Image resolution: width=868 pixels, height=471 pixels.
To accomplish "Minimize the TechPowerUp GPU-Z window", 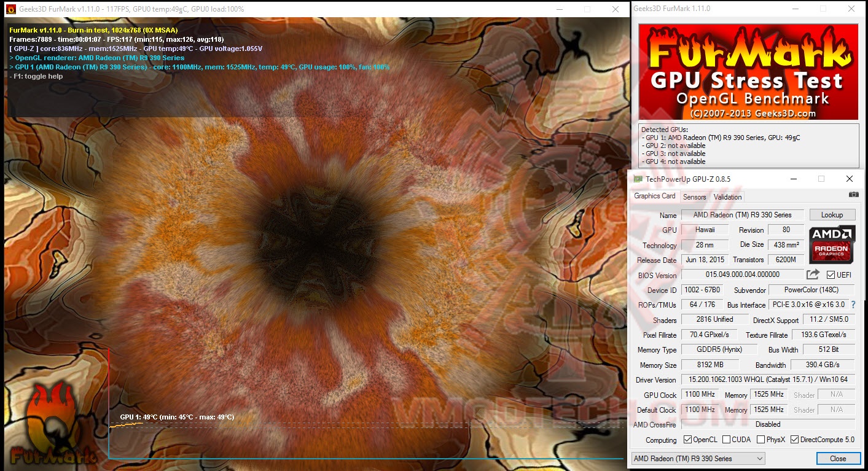I will click(x=792, y=179).
